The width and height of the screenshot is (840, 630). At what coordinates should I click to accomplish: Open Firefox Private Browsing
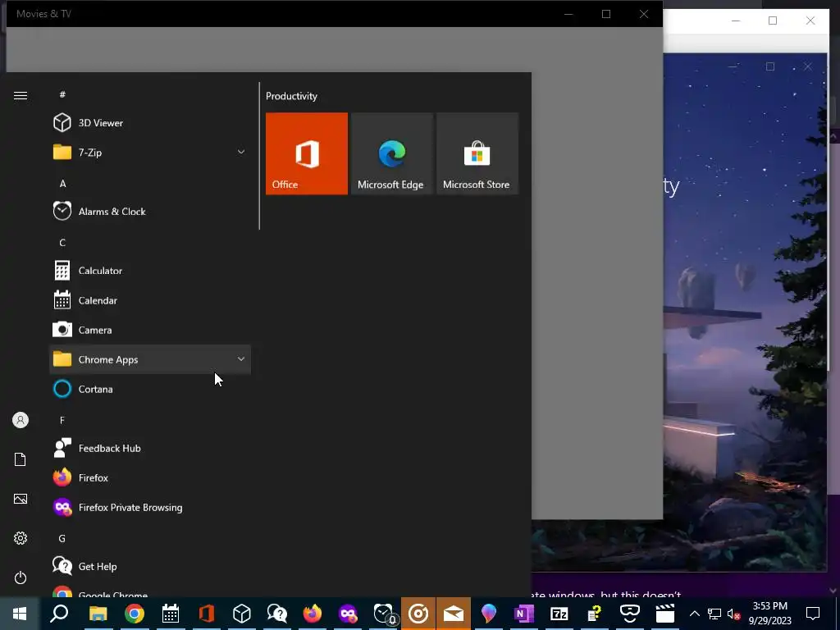[150, 507]
